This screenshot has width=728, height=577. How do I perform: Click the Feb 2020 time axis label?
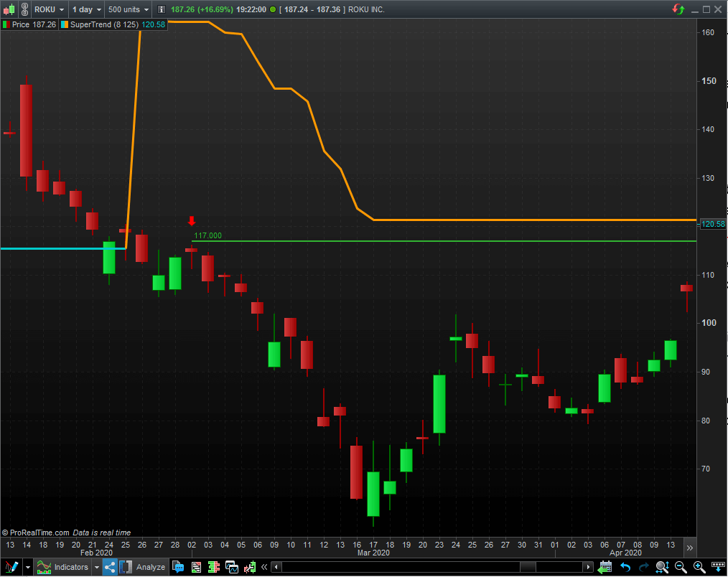tap(96, 553)
